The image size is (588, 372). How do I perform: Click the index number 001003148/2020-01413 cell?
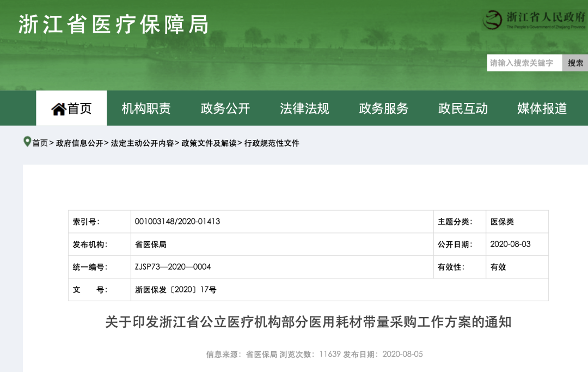(x=177, y=222)
